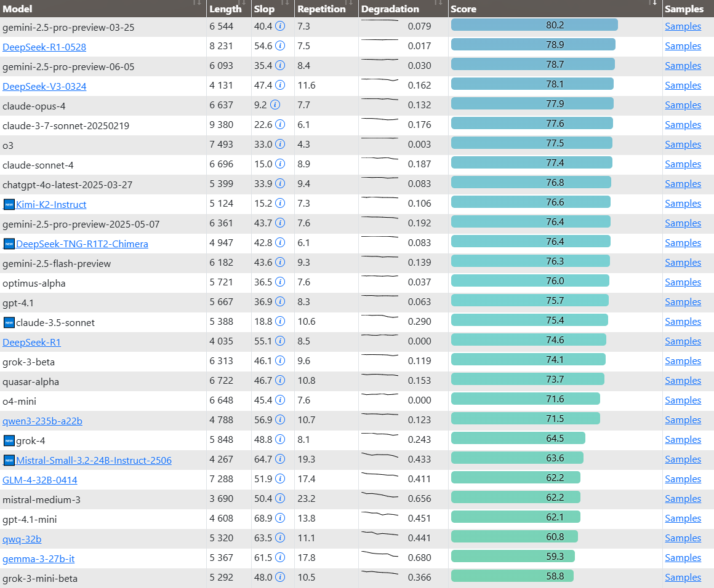Click info icon in grok-3-beta row
The height and width of the screenshot is (588, 714).
(x=280, y=360)
